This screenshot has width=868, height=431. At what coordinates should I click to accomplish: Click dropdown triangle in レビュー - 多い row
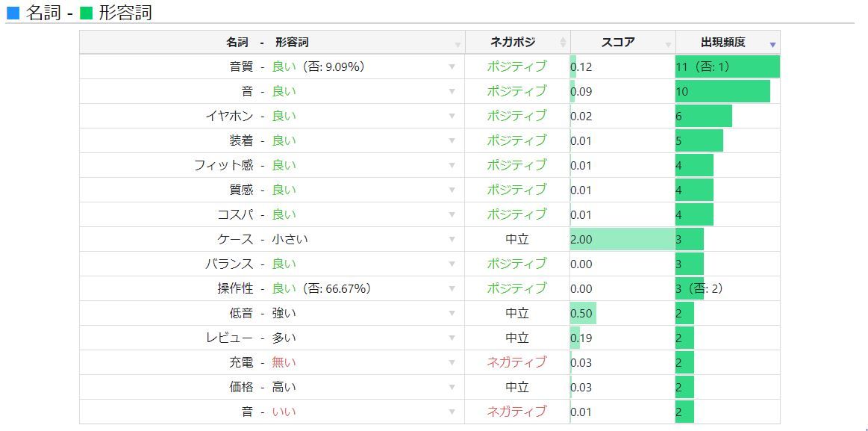pos(452,338)
